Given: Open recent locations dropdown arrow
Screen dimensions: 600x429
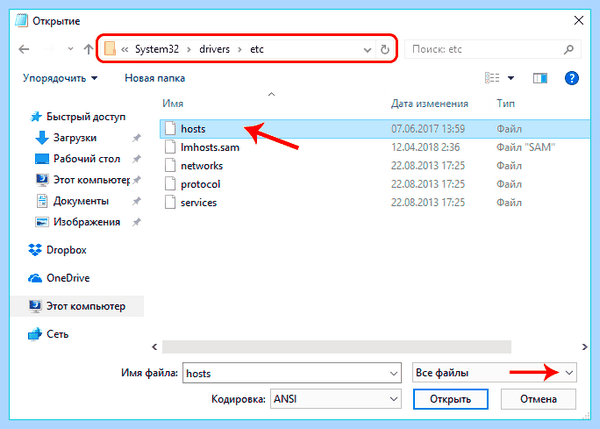Looking at the screenshot, I should 70,49.
